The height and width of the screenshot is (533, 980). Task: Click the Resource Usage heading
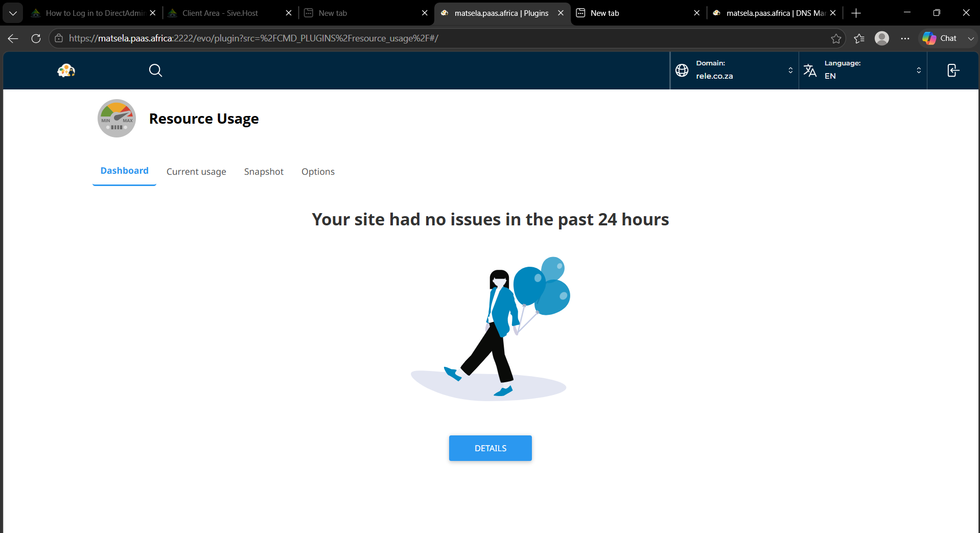(x=204, y=119)
